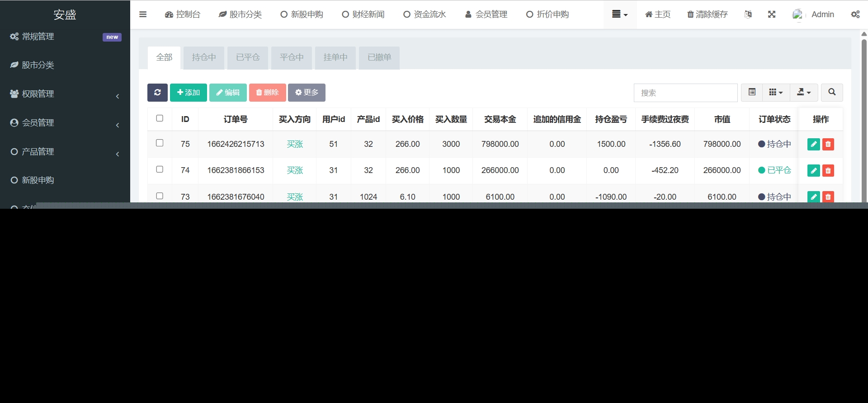Open the top bar list dropdown
Viewport: 868px width, 403px height.
point(620,14)
